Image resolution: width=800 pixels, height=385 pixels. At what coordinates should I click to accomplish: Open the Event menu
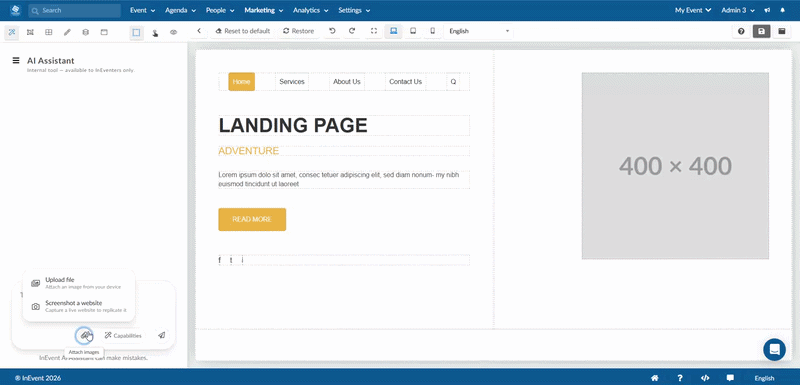pyautogui.click(x=141, y=10)
